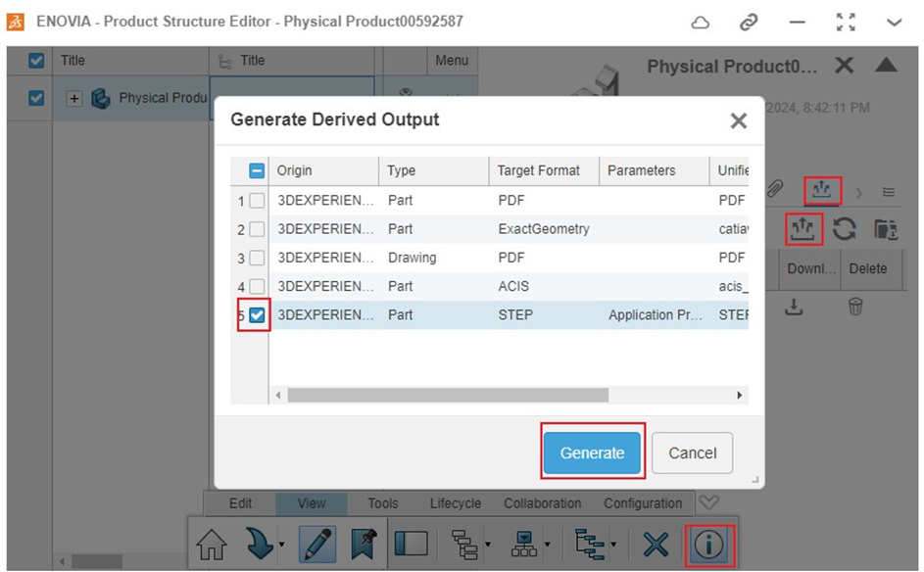The width and height of the screenshot is (924, 572).
Task: Open dropdown arrow beside hierarchy diagram icon
Action: point(548,545)
